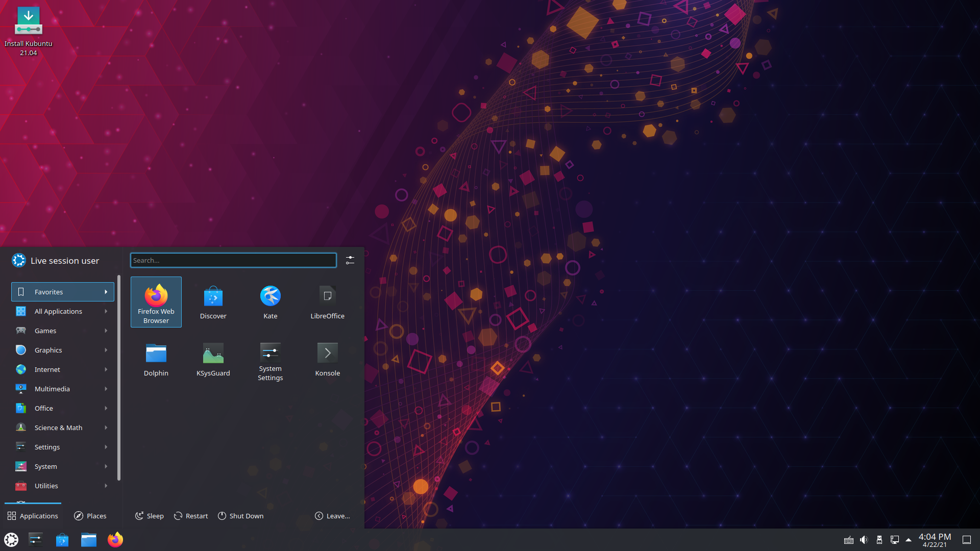Screen dimensions: 980x551
Task: Click the volume icon in system tray
Action: tap(864, 540)
